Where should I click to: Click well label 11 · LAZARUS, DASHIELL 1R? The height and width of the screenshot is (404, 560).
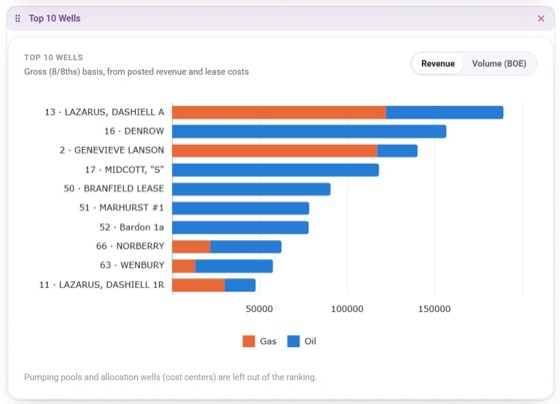(x=101, y=285)
